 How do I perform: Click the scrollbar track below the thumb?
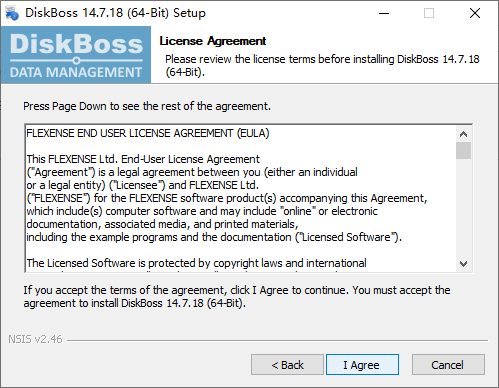pyautogui.click(x=463, y=207)
